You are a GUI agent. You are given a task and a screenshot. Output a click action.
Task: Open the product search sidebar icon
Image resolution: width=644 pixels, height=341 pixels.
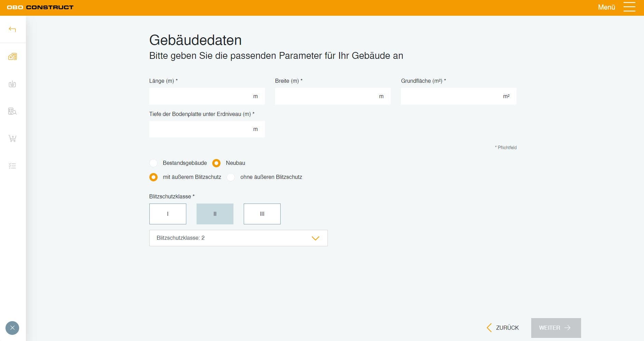(12, 111)
